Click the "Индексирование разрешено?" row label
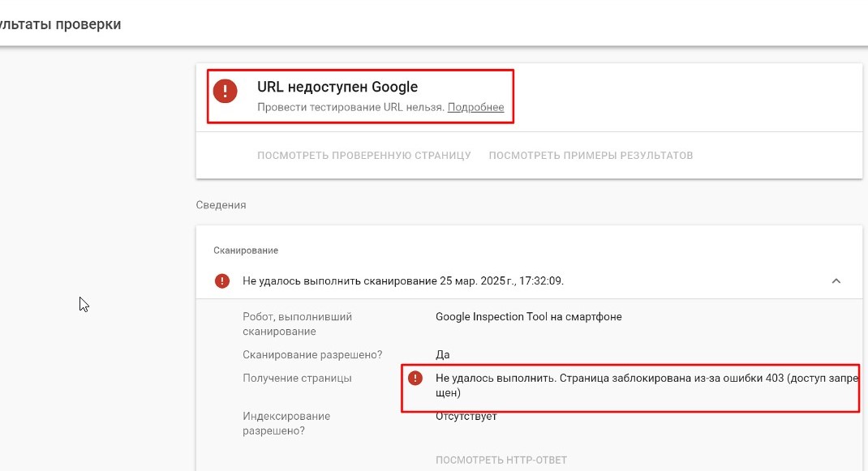This screenshot has width=868, height=471. pos(286,422)
